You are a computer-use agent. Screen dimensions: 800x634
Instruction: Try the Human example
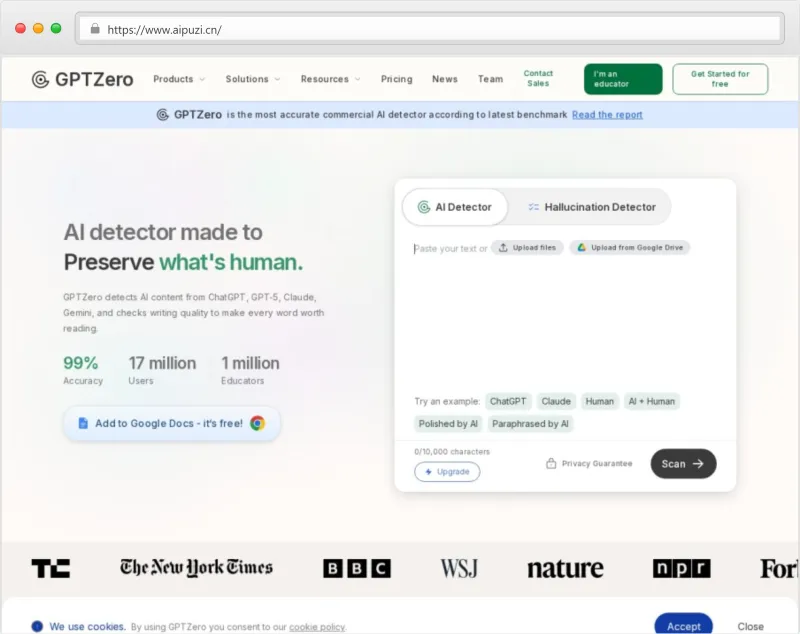coord(599,401)
